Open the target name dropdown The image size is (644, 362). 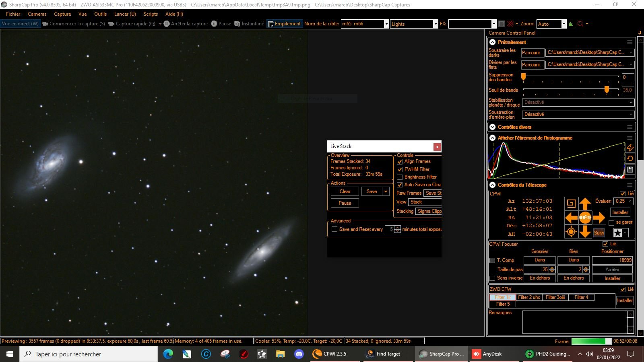pyautogui.click(x=386, y=24)
